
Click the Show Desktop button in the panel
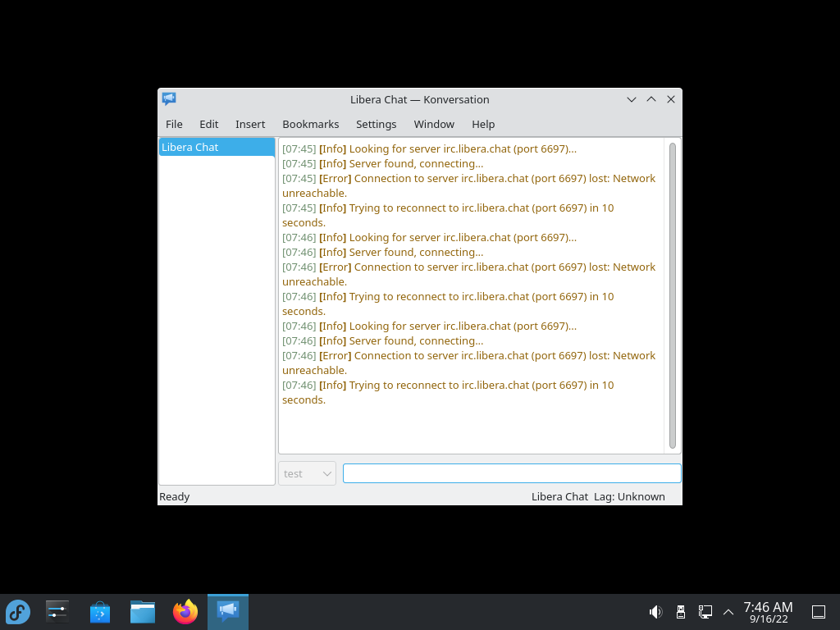coord(819,612)
